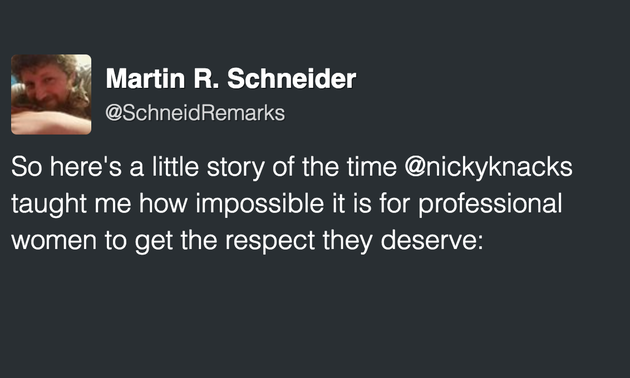Click the surname "Schneider" in the header
This screenshot has height=378, width=630.
[291, 78]
